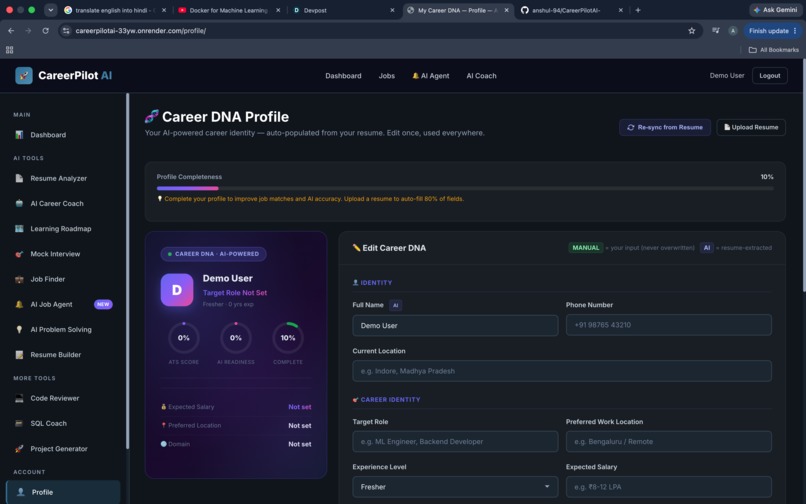Select the Job Finder briefcase icon

(19, 279)
